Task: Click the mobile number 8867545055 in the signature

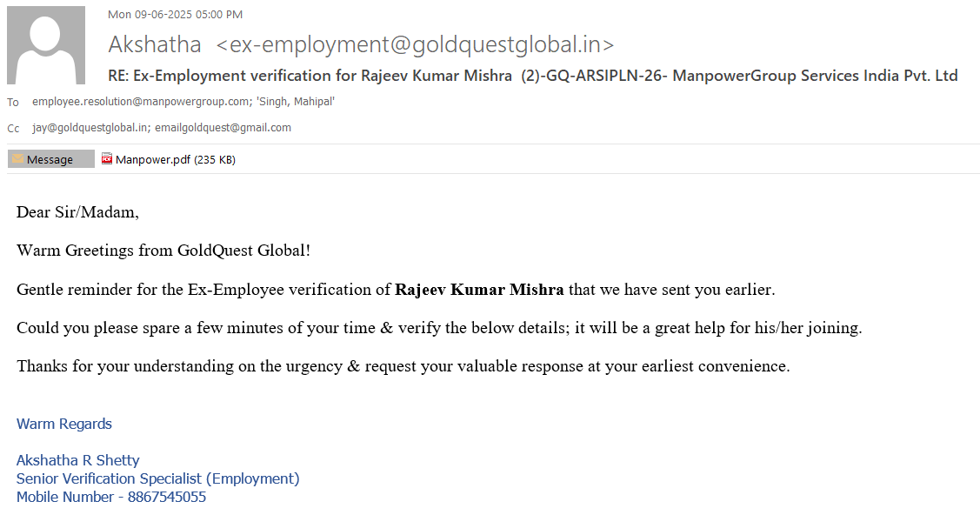Action: 167,497
